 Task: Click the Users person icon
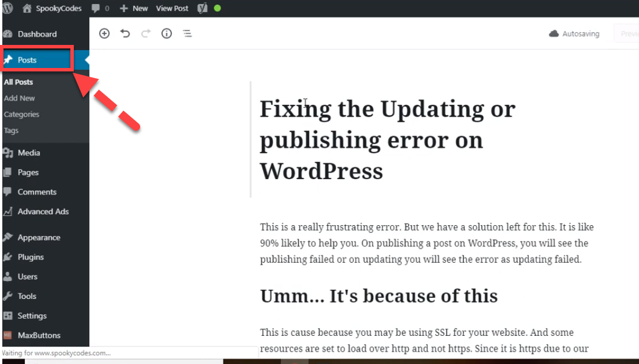tap(7, 276)
